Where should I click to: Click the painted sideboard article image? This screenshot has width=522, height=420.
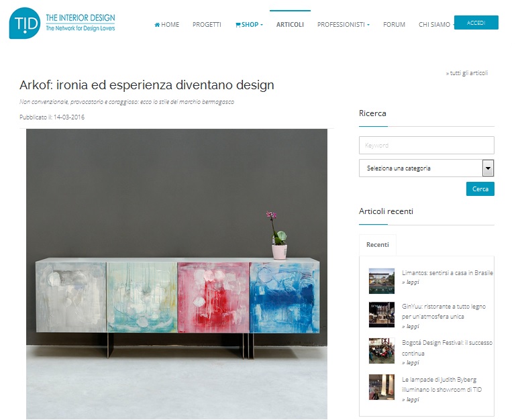[x=176, y=274]
